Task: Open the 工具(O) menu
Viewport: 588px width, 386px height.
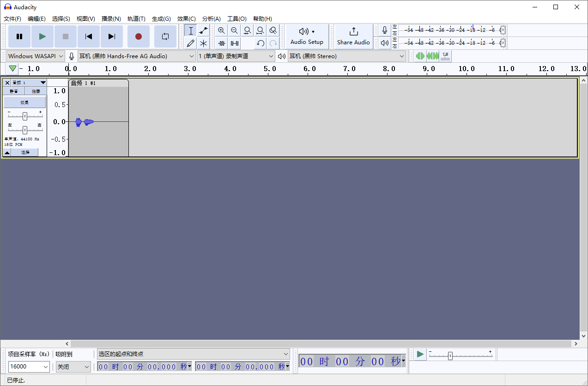Action: click(x=237, y=19)
